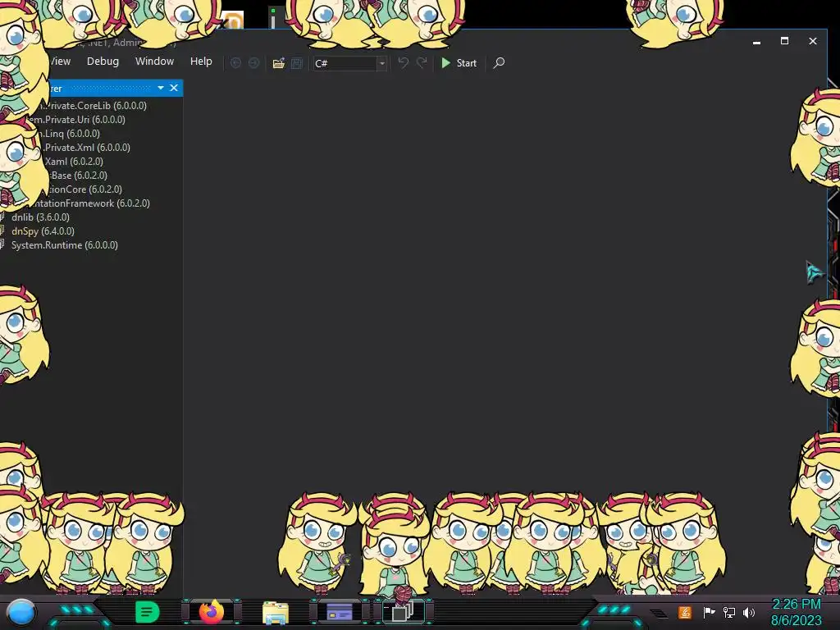The width and height of the screenshot is (840, 630).
Task: Open the View menu
Action: [x=60, y=61]
